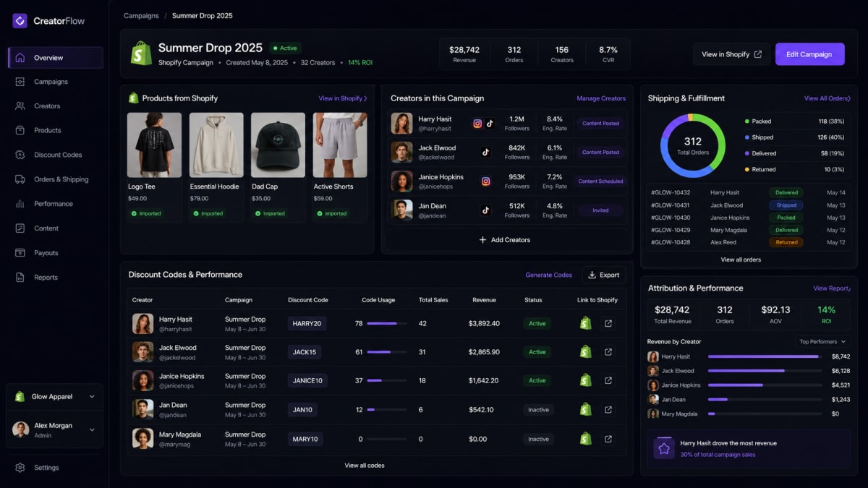The height and width of the screenshot is (488, 868).
Task: Open the external link icon in the MARY10 row
Action: point(608,439)
